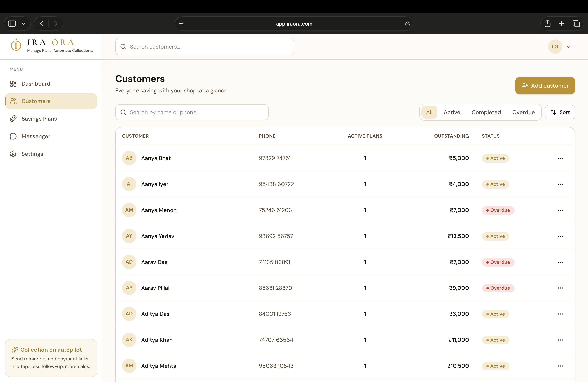
Task: Click the AD avatar for Aditya Das
Action: 129,314
